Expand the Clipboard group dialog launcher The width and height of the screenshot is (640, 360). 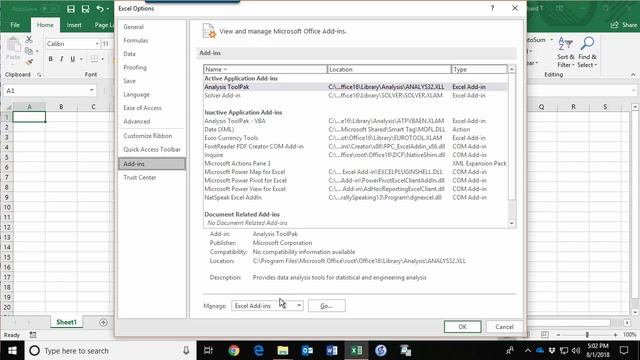39,75
